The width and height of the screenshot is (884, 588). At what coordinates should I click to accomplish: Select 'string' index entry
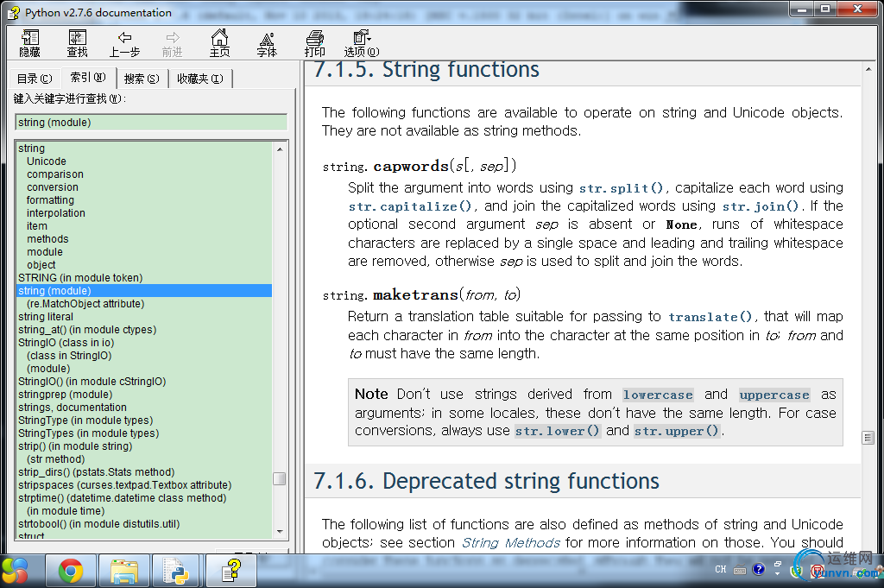point(32,149)
